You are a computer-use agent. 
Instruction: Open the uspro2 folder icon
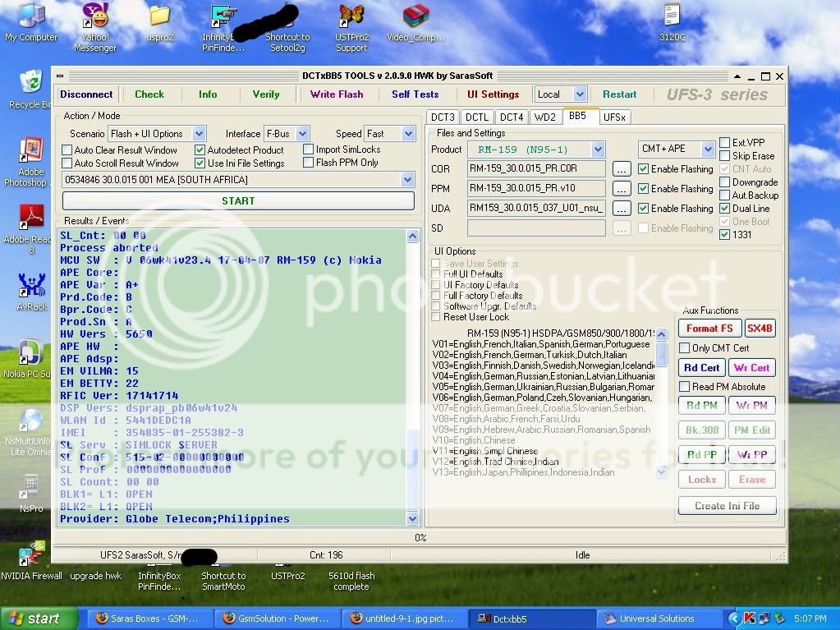[159, 22]
